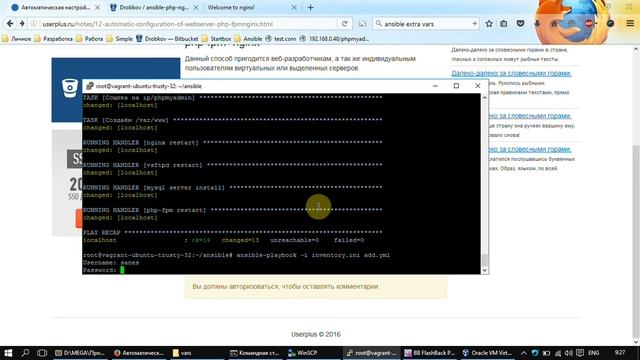The height and width of the screenshot is (360, 640).
Task: Maximize the PuTTY terminal window
Action: coord(456,86)
